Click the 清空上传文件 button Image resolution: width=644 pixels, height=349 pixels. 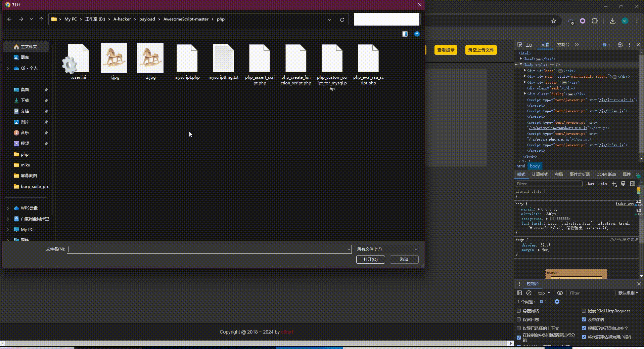(x=481, y=50)
